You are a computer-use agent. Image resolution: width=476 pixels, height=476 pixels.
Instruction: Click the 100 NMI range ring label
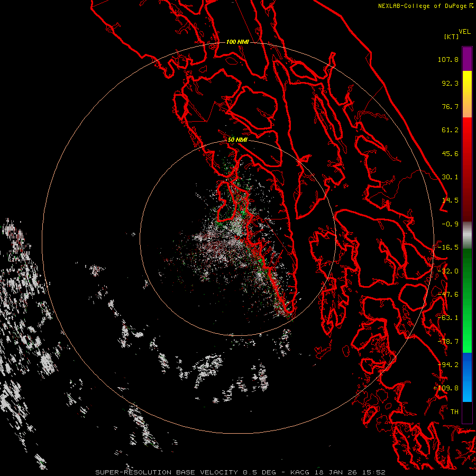[x=237, y=42]
